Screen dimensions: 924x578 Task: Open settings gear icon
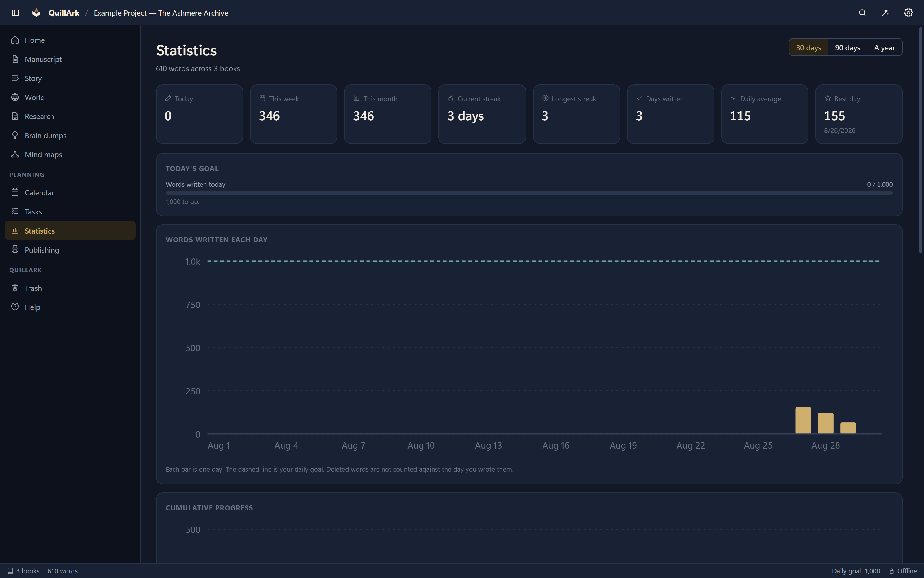pos(908,13)
